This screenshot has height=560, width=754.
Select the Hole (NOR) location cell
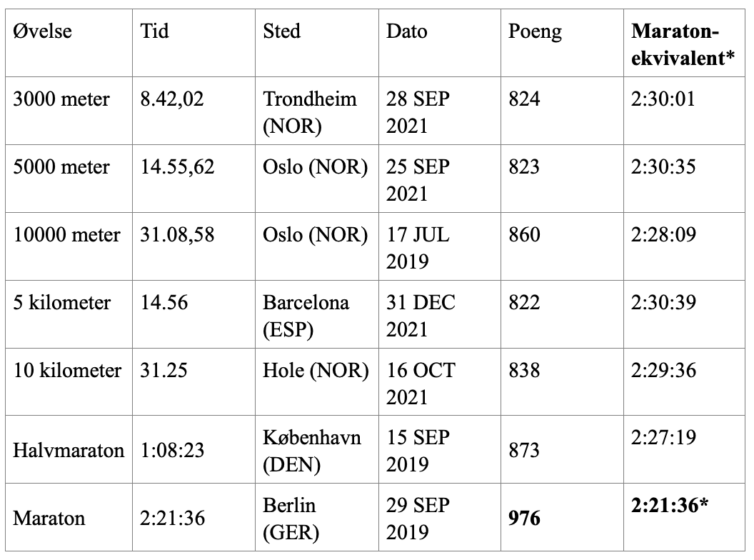(315, 371)
